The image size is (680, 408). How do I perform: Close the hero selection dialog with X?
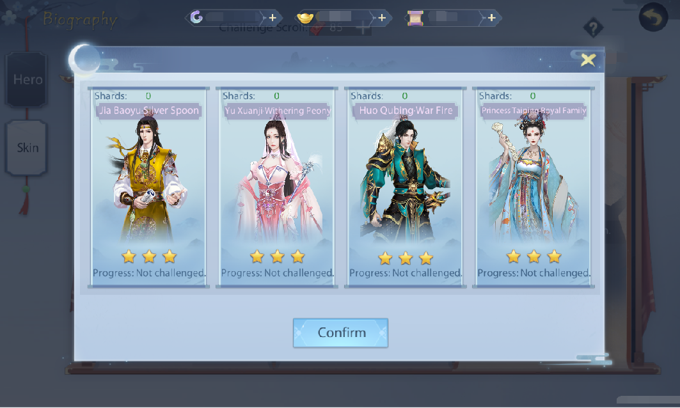tap(588, 59)
